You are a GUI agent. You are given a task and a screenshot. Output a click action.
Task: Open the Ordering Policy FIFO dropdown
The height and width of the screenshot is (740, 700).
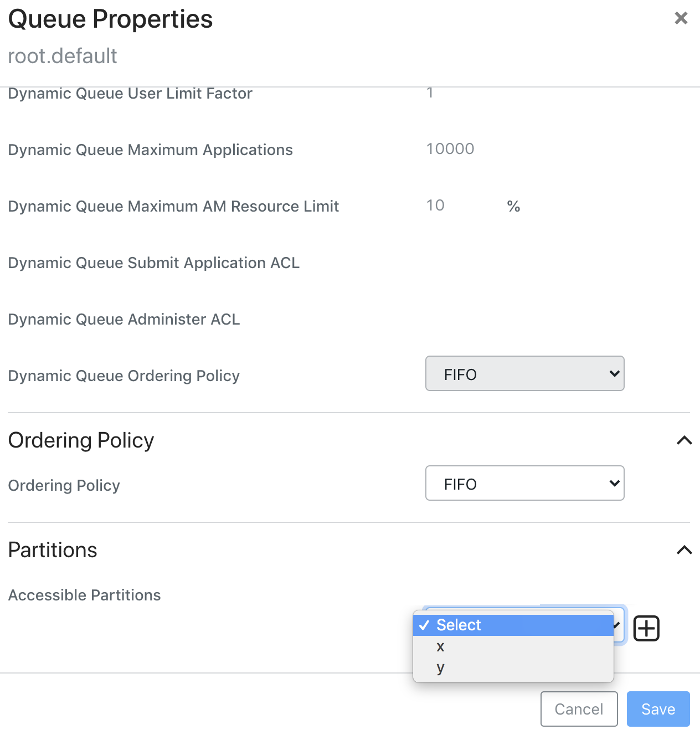click(x=524, y=484)
